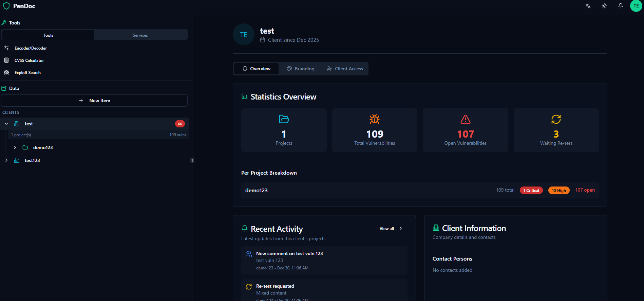Viewport: 644px width, 301px height.
Task: Click the building icon beside test client
Action: (17, 124)
